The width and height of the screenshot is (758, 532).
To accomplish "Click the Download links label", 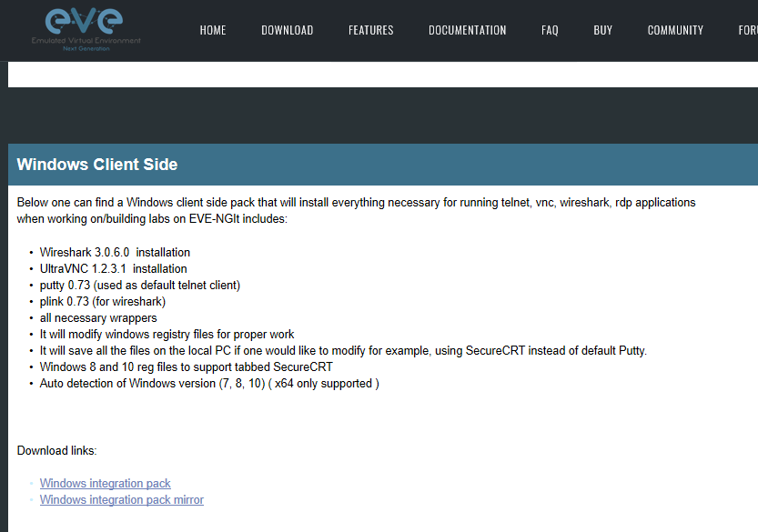I will pyautogui.click(x=56, y=450).
